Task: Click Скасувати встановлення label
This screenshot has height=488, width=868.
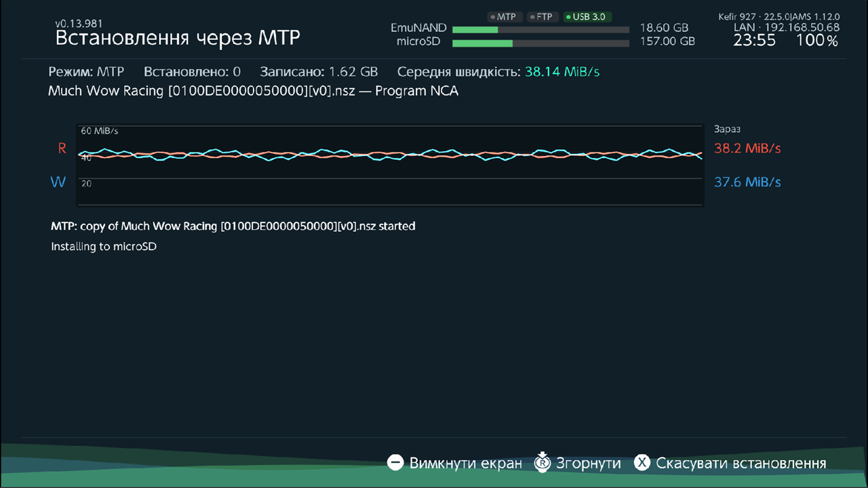Action: pyautogui.click(x=741, y=464)
